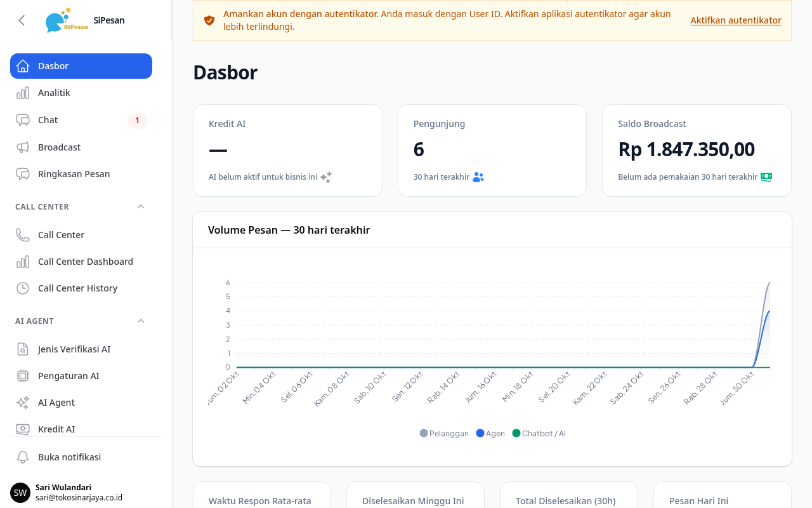Image resolution: width=812 pixels, height=508 pixels.
Task: Click the shield icon in security banner
Action: click(x=209, y=20)
